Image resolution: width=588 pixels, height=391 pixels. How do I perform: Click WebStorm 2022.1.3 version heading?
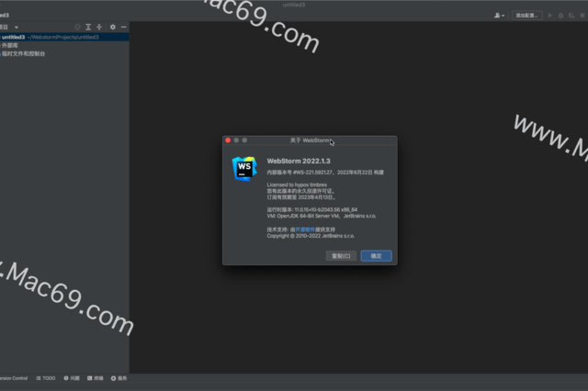coord(299,161)
